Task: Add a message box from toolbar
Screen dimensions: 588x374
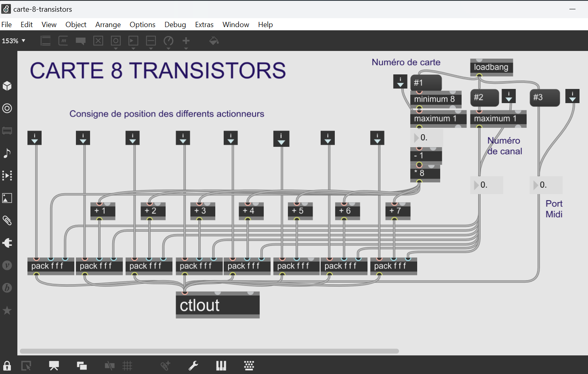Action: (x=63, y=40)
